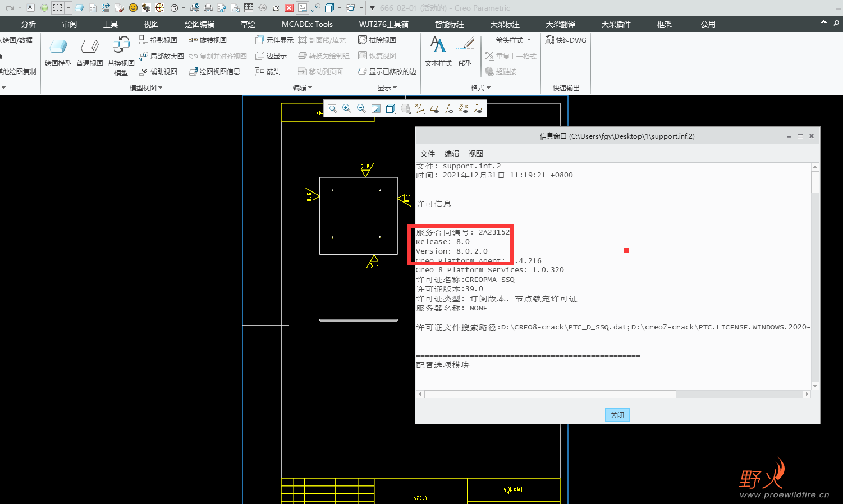Open the File menu (文件) in info window
The image size is (843, 504).
pyautogui.click(x=428, y=154)
